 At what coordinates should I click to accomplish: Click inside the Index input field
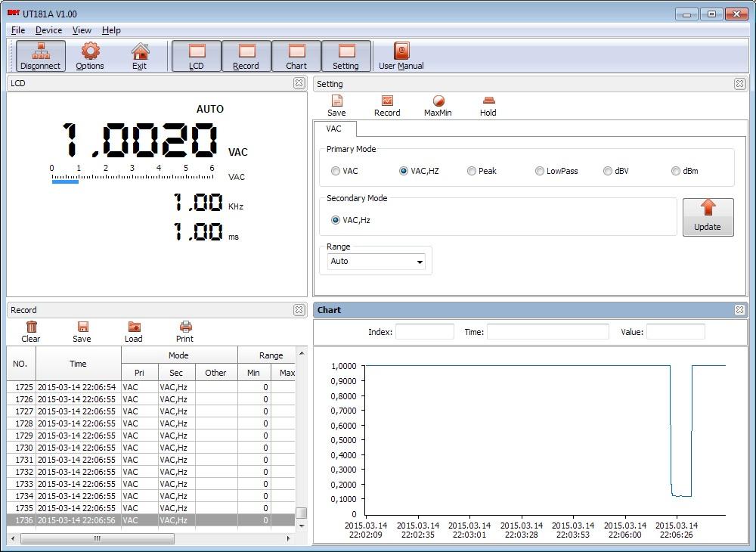pyautogui.click(x=424, y=331)
